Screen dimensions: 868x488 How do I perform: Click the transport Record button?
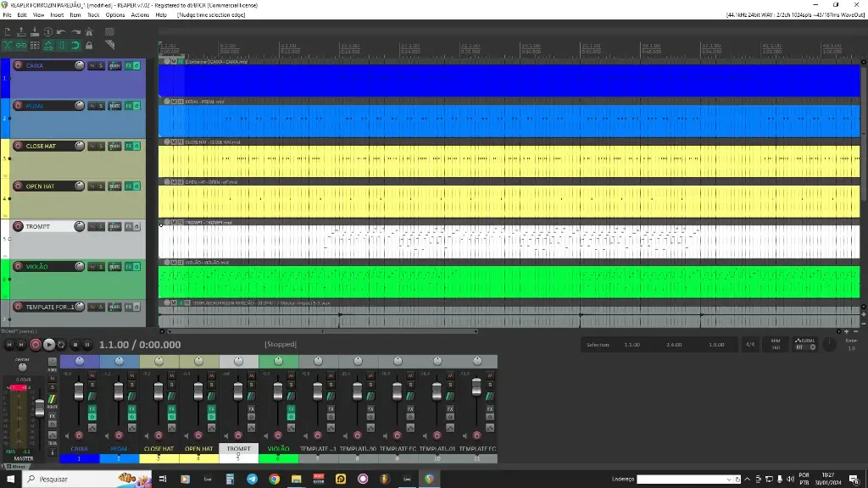36,345
